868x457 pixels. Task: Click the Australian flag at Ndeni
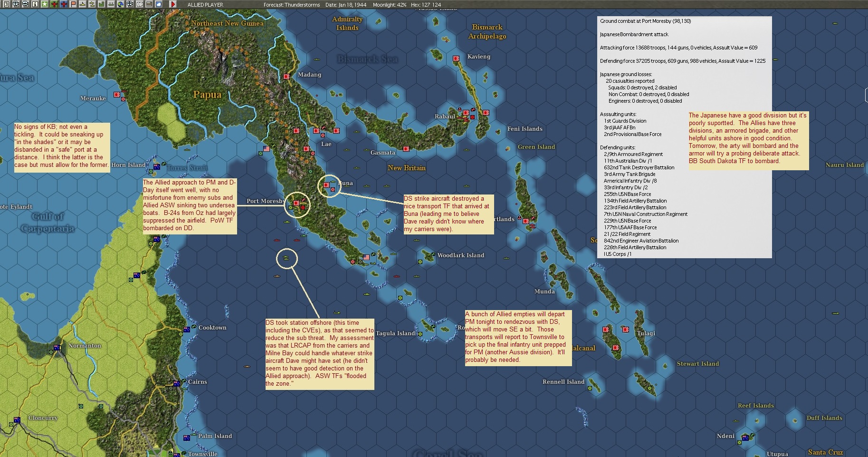pos(745,438)
